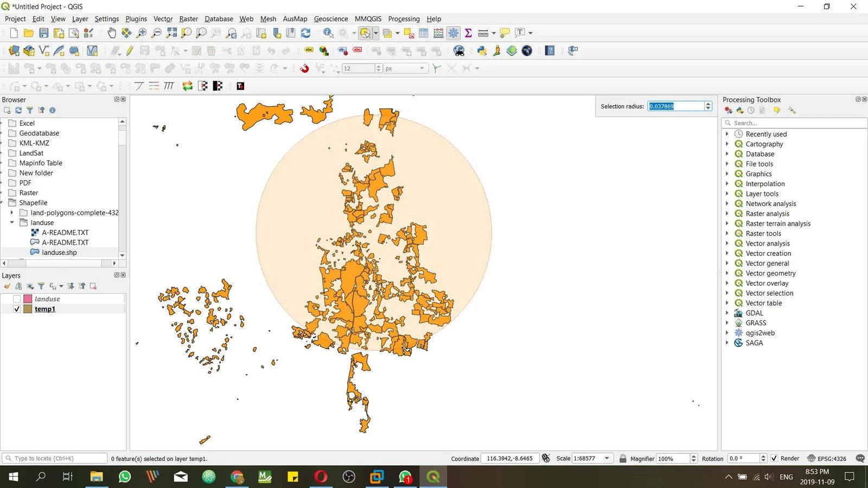Collapse the landuse folder in Browser
The height and width of the screenshot is (488, 868).
pos(12,223)
